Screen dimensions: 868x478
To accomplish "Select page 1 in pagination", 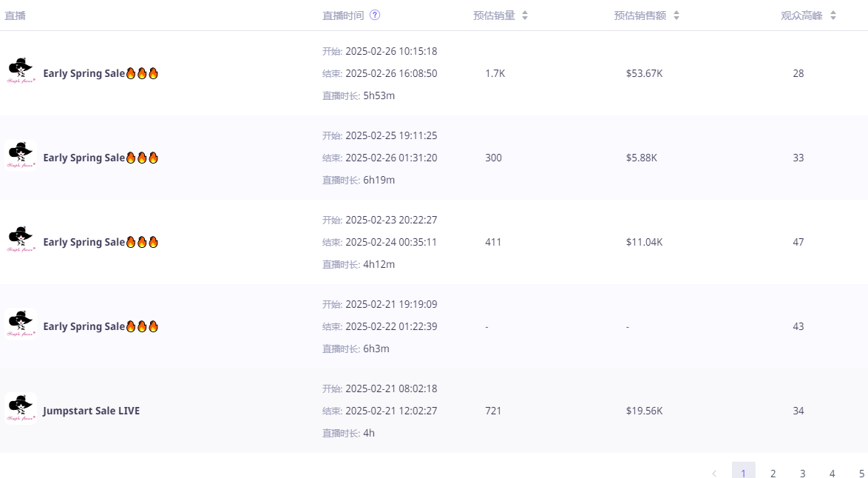I will (x=744, y=473).
